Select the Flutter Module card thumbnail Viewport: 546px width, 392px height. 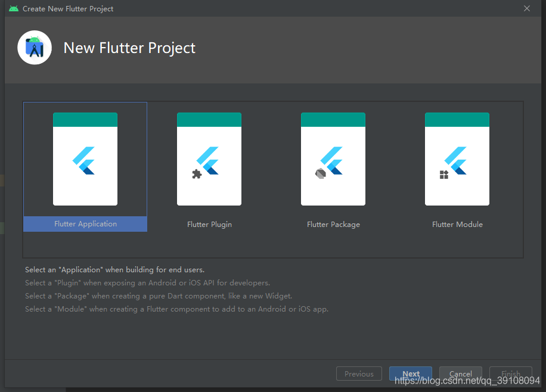tap(457, 158)
